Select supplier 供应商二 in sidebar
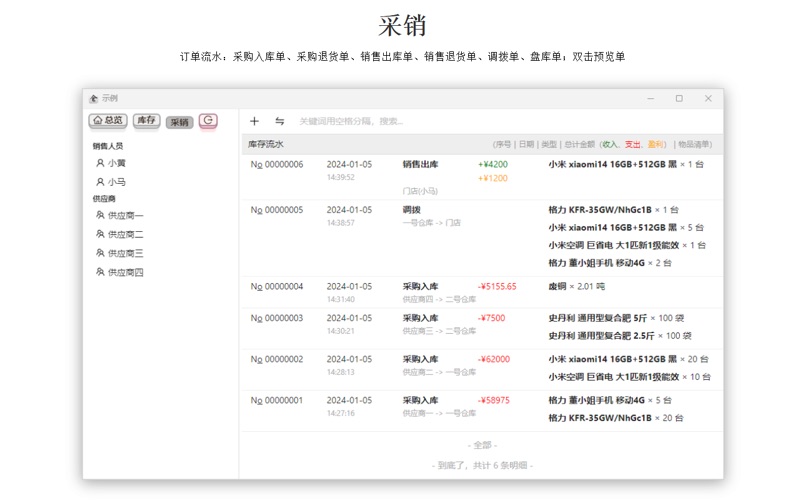The height and width of the screenshot is (500, 800). (x=125, y=234)
